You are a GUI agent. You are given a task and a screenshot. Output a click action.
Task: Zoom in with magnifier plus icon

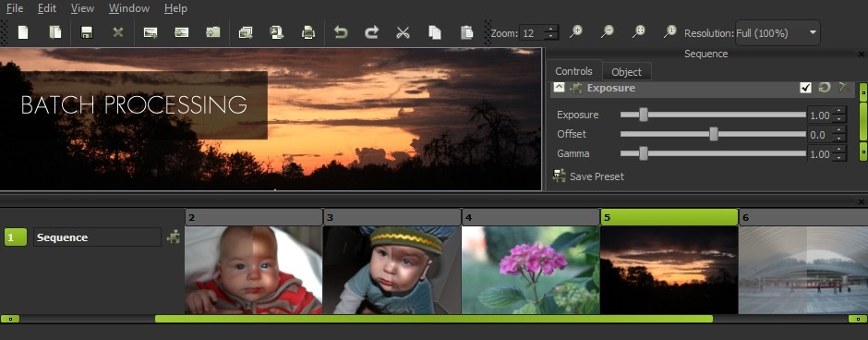tap(576, 31)
